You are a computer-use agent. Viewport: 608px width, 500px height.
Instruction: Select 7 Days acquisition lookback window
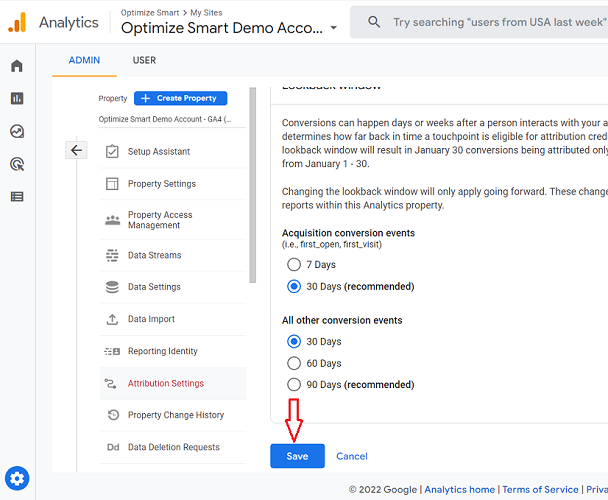point(294,265)
